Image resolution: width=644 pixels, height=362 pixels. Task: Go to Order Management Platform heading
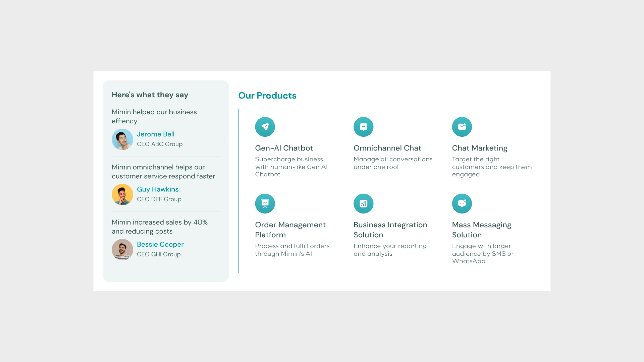(290, 230)
